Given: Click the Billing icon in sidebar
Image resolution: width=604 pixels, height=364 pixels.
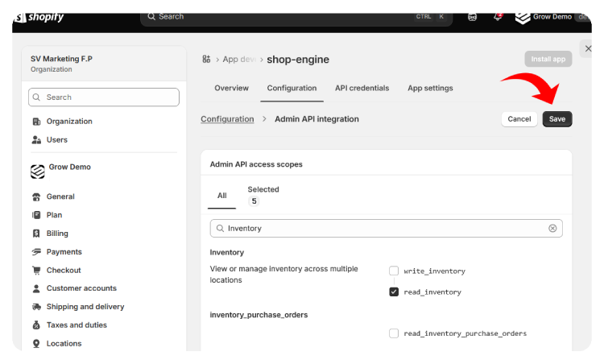Looking at the screenshot, I should [36, 234].
